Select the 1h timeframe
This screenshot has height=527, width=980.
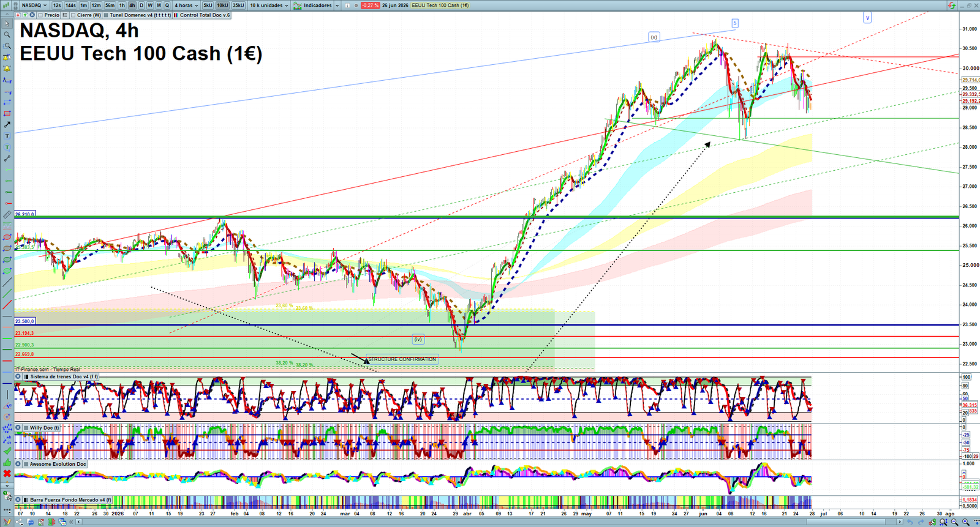point(122,5)
